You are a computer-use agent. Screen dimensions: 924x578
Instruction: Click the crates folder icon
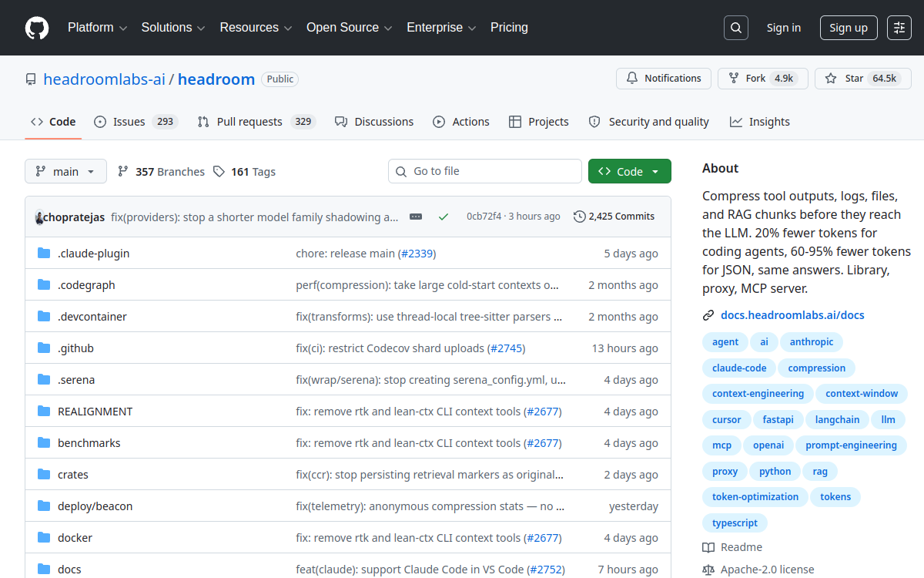[44, 475]
